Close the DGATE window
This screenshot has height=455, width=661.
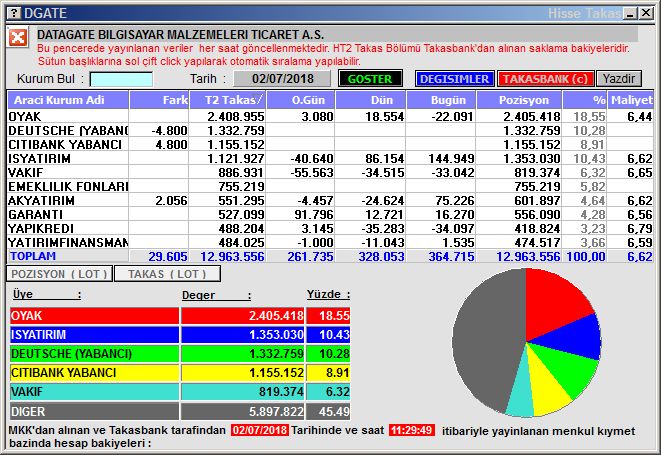pyautogui.click(x=645, y=14)
